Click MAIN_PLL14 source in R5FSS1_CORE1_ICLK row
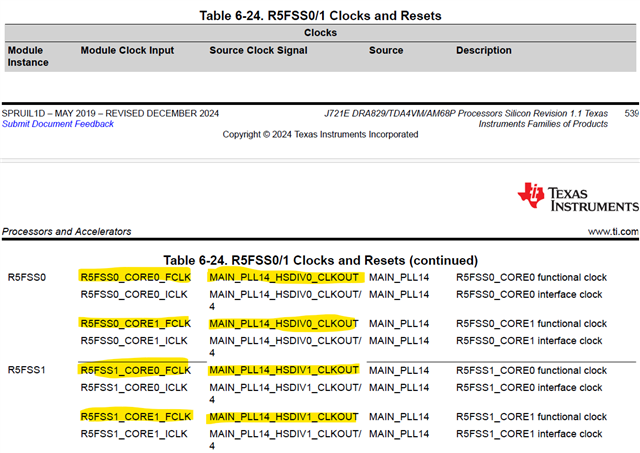 coord(399,434)
